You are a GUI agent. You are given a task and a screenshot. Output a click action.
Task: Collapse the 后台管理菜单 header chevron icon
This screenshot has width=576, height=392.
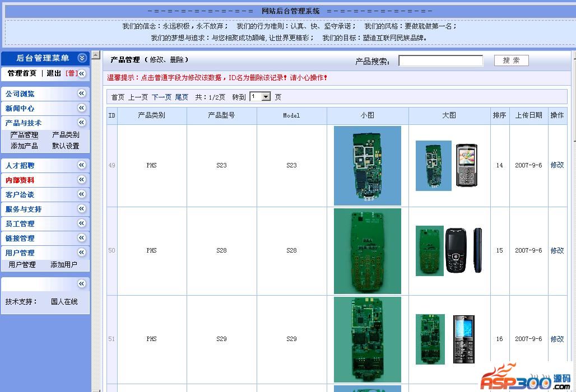pos(82,58)
